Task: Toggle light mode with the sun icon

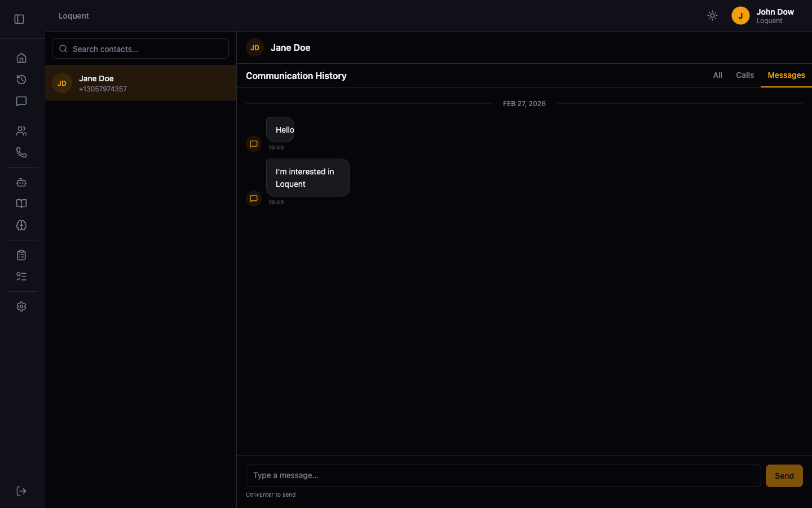Action: pyautogui.click(x=712, y=15)
